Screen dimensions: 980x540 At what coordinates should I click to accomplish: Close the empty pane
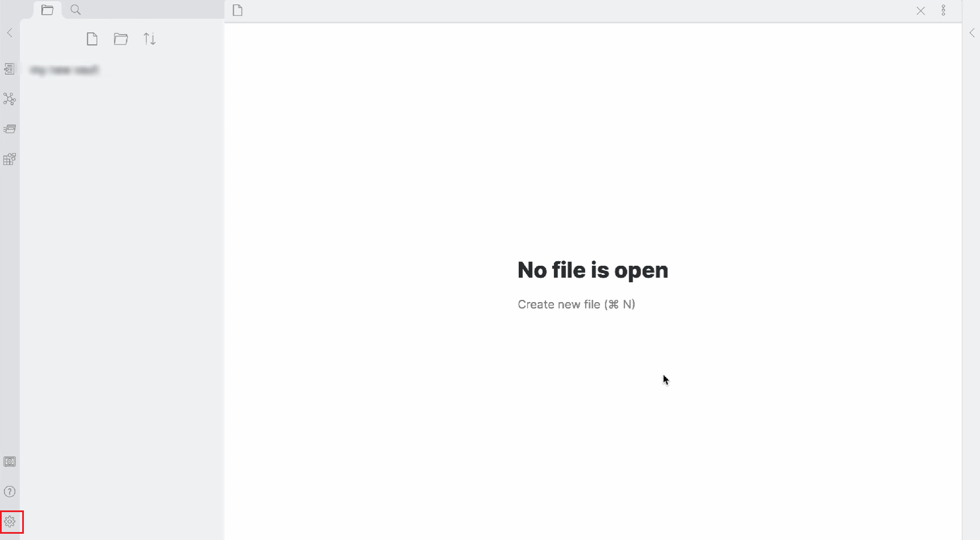click(921, 11)
